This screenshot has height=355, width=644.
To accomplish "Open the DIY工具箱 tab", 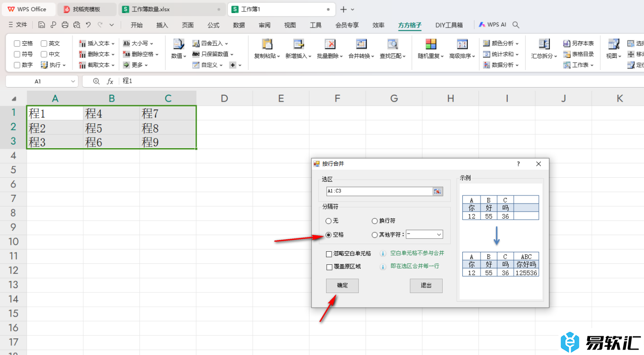I will pyautogui.click(x=449, y=25).
